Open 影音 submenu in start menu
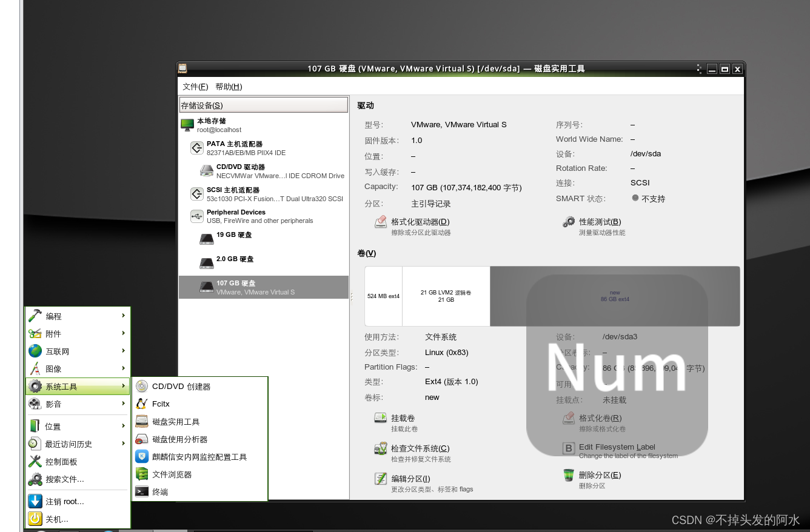This screenshot has height=532, width=810. pyautogui.click(x=77, y=404)
